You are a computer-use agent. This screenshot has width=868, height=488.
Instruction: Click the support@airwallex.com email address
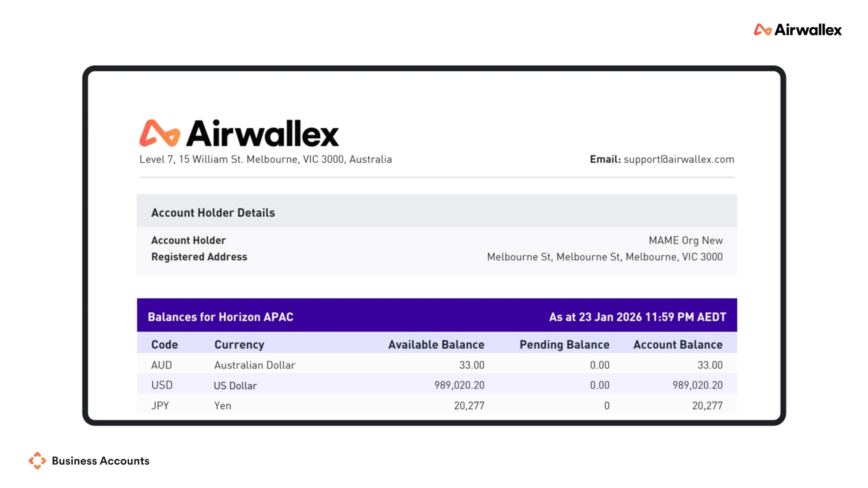[x=679, y=159]
